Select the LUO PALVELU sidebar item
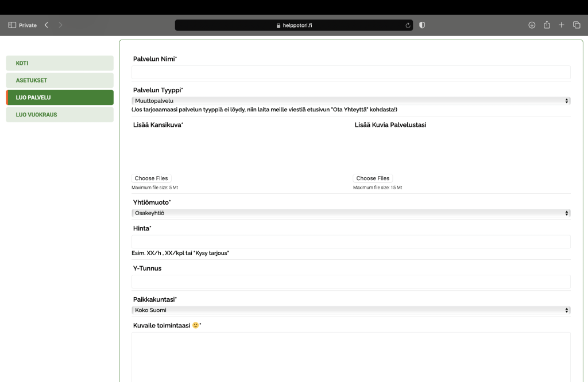Screen dimensions: 588x382 (60, 98)
